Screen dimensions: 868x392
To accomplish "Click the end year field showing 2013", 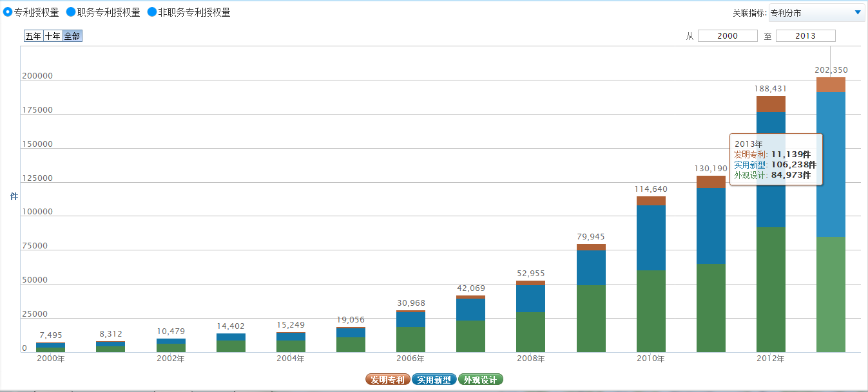I will point(805,36).
